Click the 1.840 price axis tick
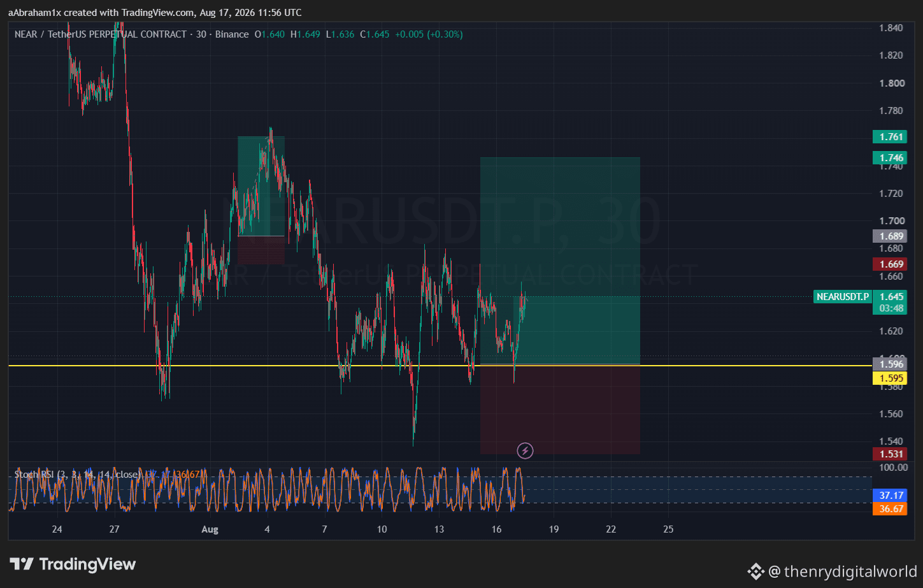923x588 pixels. click(x=891, y=28)
